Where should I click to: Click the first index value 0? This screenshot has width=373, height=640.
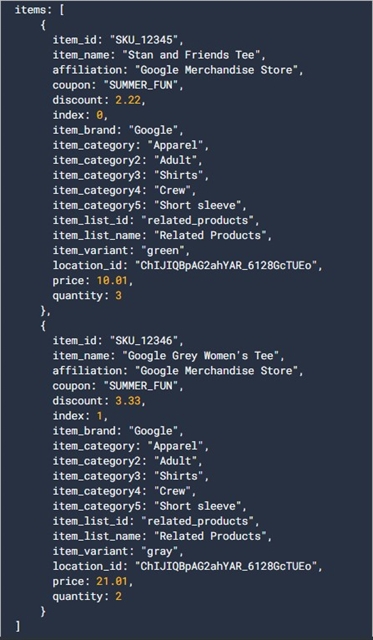tap(99, 115)
